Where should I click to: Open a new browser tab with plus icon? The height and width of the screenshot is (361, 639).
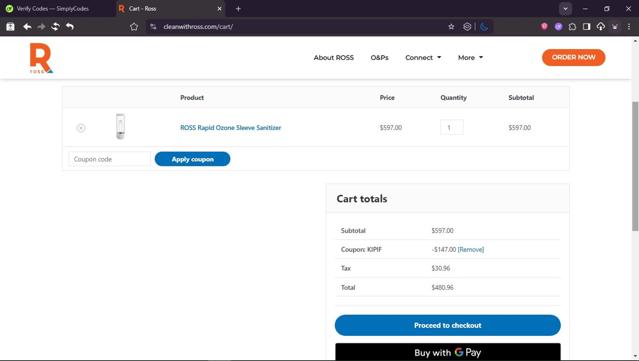tap(238, 9)
